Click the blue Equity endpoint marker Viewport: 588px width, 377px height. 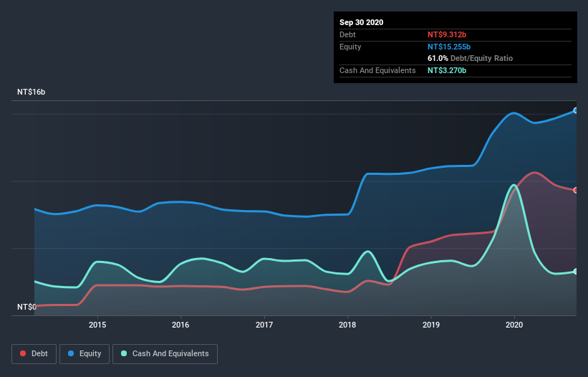576,110
